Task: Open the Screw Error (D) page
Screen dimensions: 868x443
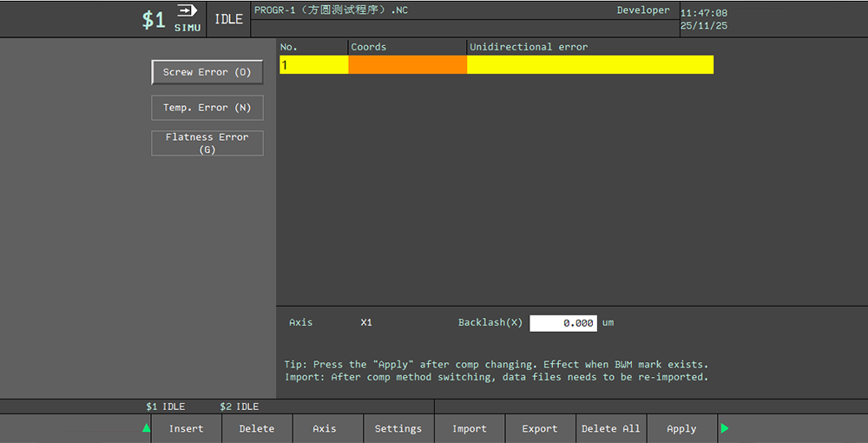Action: pyautogui.click(x=207, y=72)
